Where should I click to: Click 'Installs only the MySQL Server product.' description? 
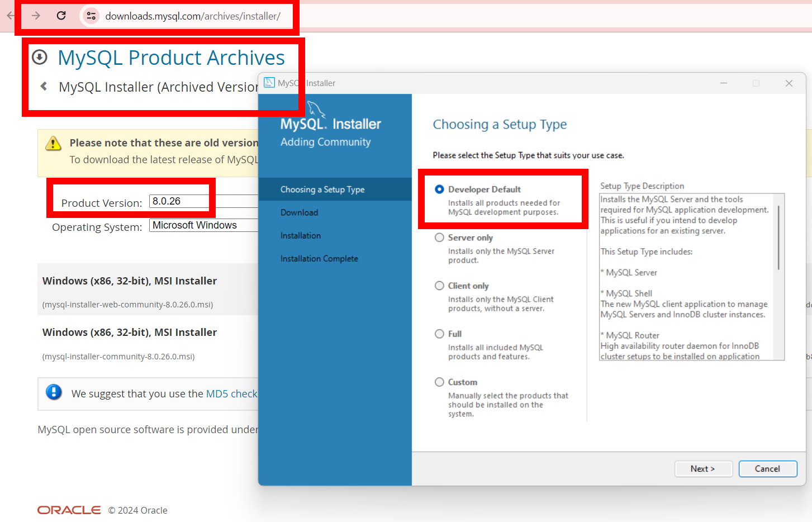pyautogui.click(x=501, y=255)
